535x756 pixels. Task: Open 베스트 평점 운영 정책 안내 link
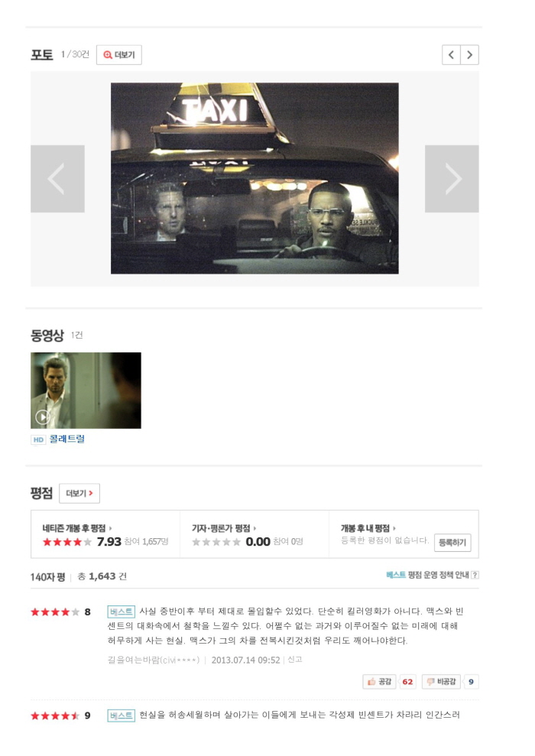(x=427, y=575)
